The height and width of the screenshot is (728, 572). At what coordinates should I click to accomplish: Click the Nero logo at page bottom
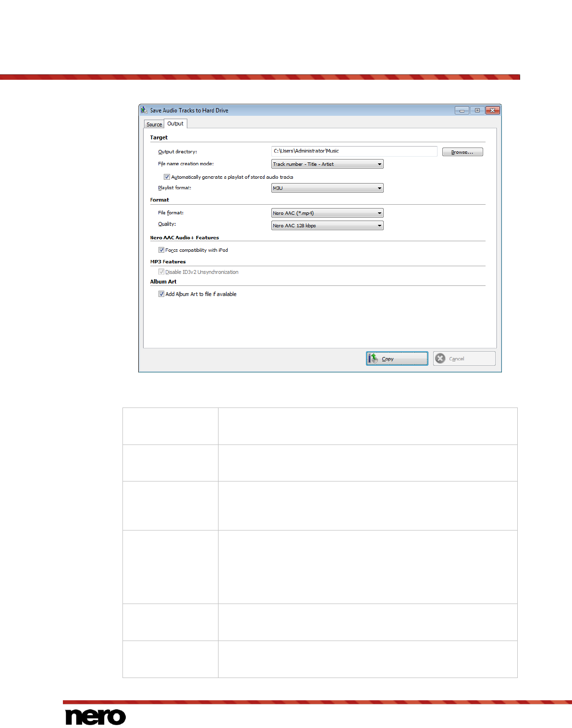(96, 716)
